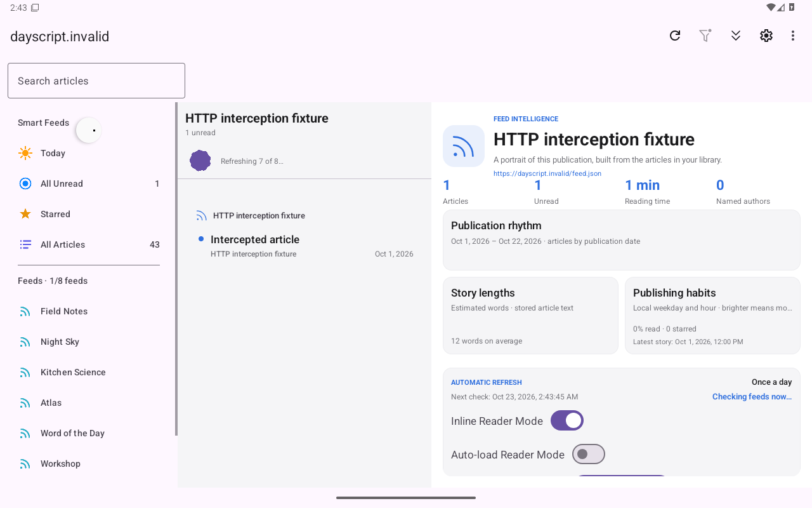Click the refresh feeds icon
The image size is (812, 508).
(675, 36)
